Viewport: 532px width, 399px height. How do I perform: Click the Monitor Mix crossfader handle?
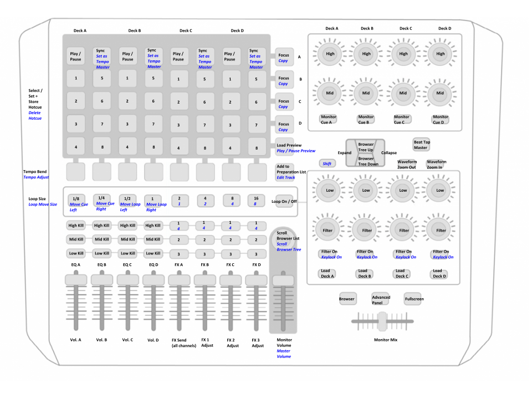pyautogui.click(x=382, y=321)
